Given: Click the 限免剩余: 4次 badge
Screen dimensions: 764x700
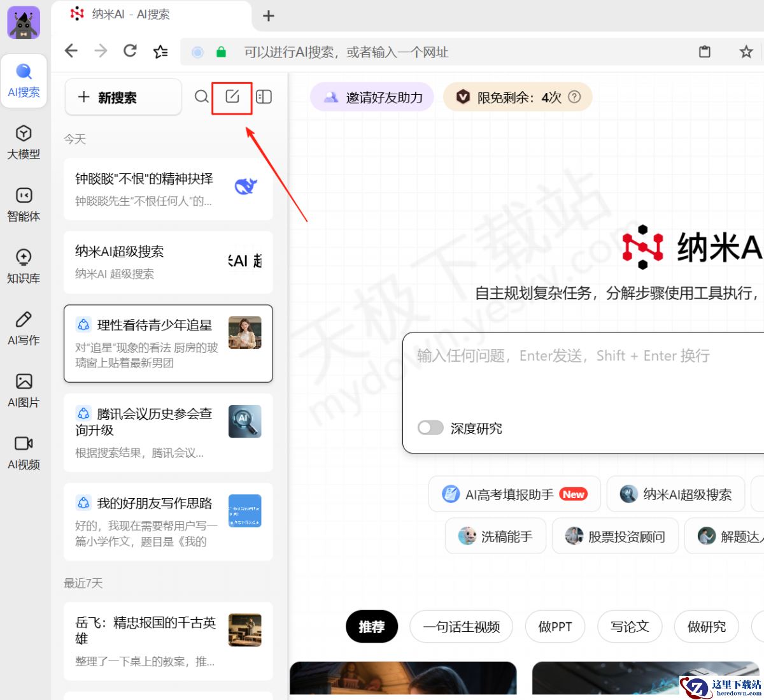Looking at the screenshot, I should pyautogui.click(x=518, y=97).
